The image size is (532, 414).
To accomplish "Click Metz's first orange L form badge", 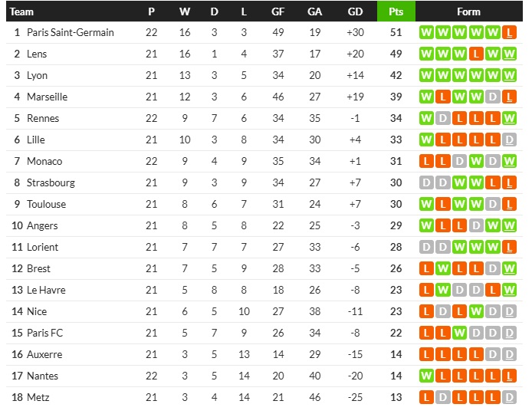I will tap(426, 397).
